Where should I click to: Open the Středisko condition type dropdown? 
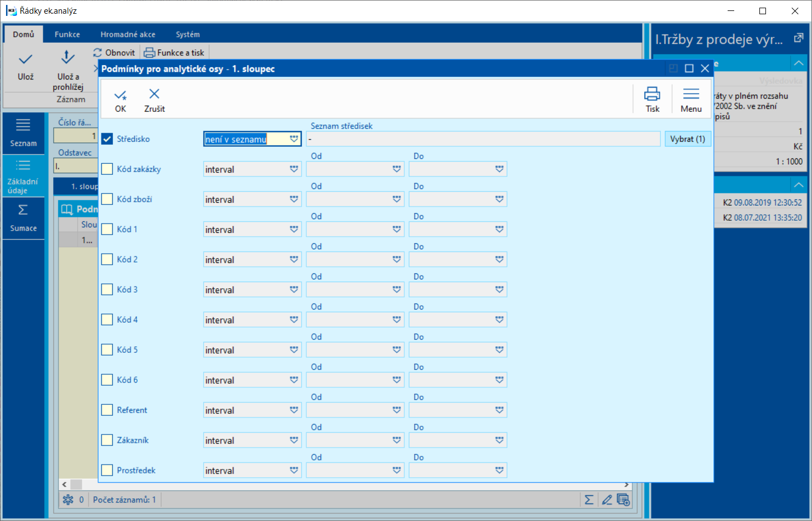[x=294, y=139]
